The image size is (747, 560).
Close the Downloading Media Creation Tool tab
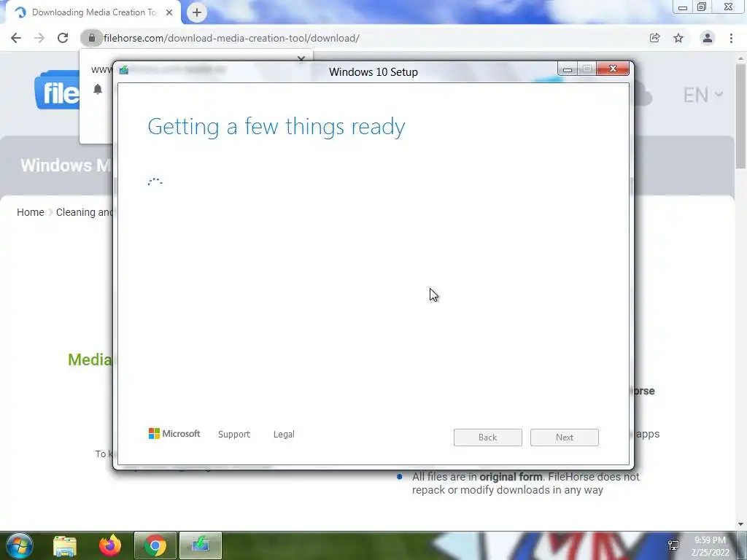pyautogui.click(x=169, y=12)
